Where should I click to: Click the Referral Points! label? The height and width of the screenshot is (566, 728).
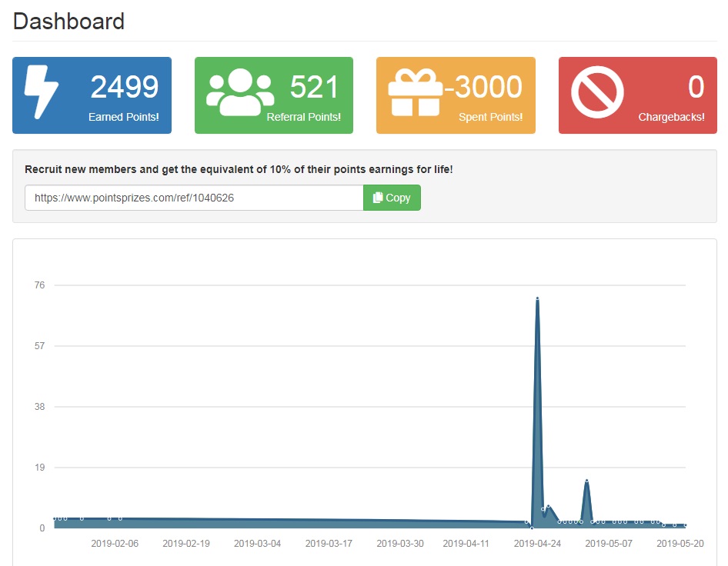click(x=303, y=118)
